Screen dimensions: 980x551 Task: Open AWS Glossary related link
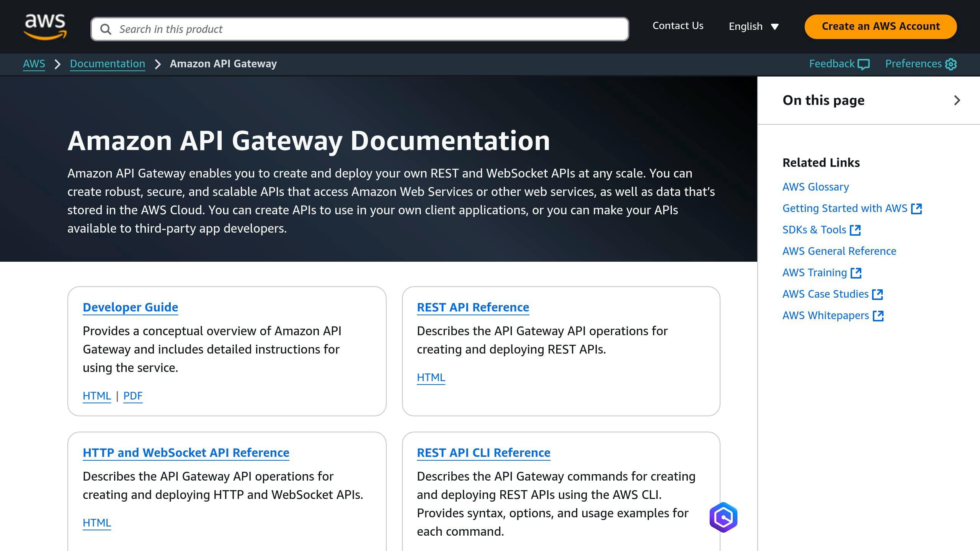click(x=815, y=187)
